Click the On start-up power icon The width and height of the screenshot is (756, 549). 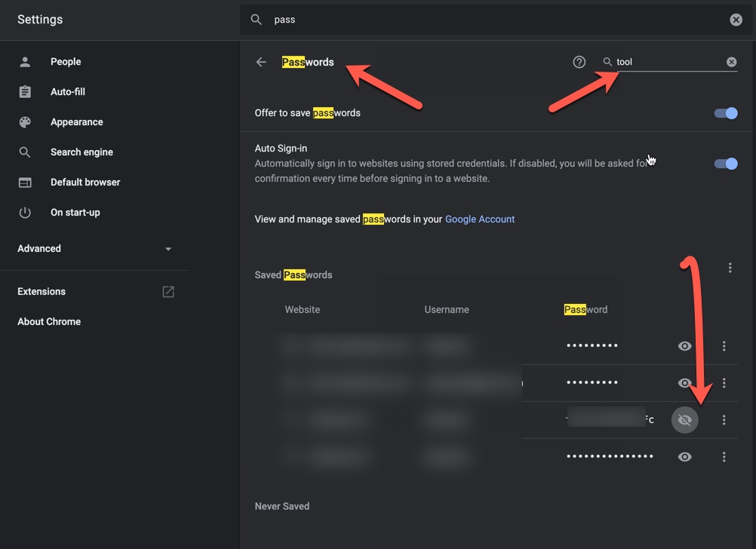click(x=25, y=213)
